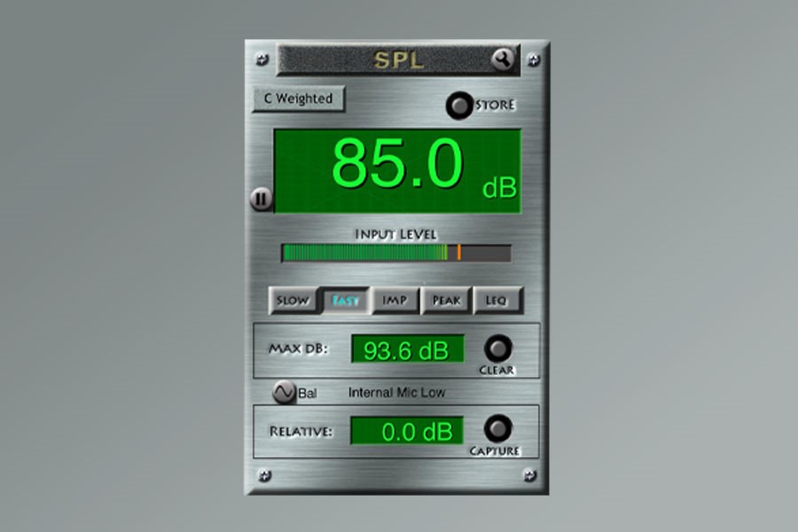This screenshot has height=532, width=798.
Task: Open the C Weighted weighting selector
Action: coord(299,98)
